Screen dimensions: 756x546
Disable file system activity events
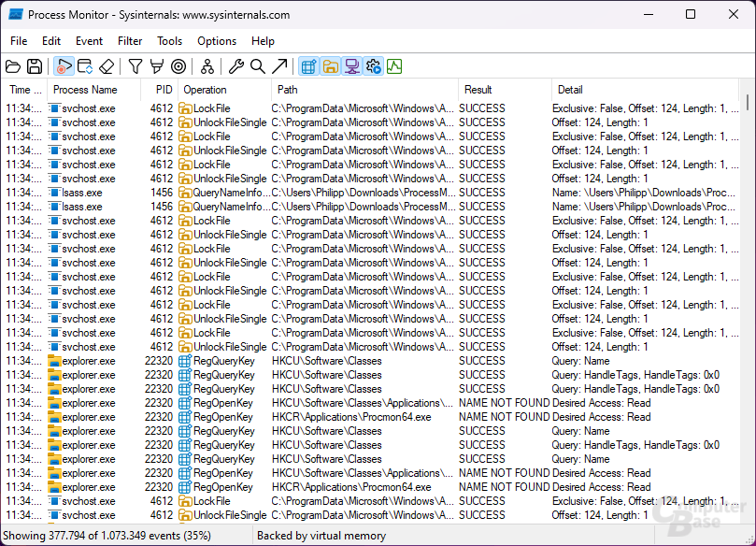(331, 66)
